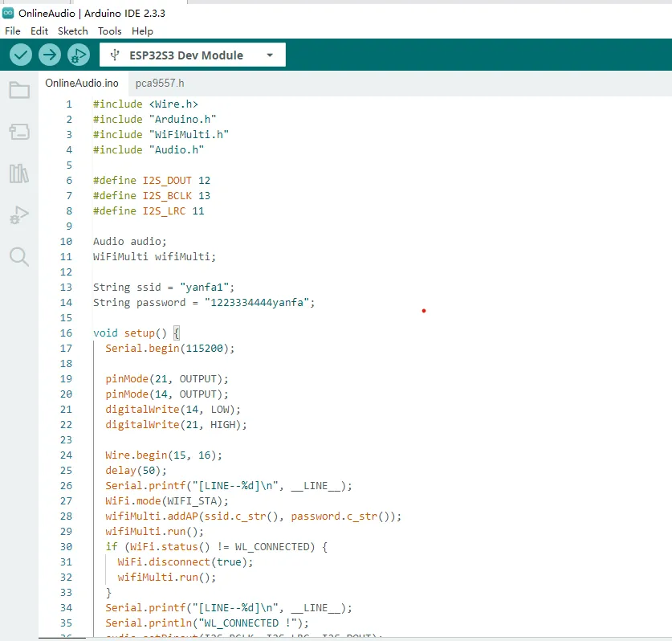The width and height of the screenshot is (672, 641).
Task: Click the Arduino IDE app logo
Action: (8, 14)
